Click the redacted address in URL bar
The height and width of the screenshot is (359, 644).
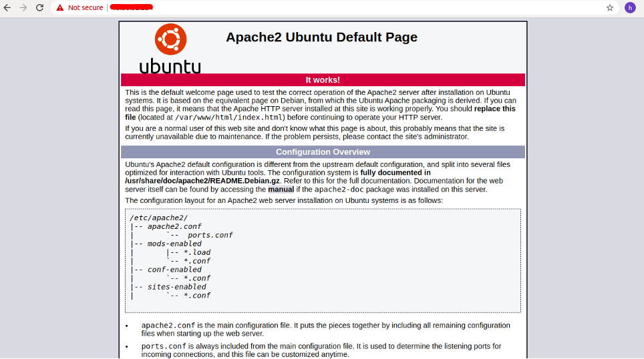pos(132,7)
